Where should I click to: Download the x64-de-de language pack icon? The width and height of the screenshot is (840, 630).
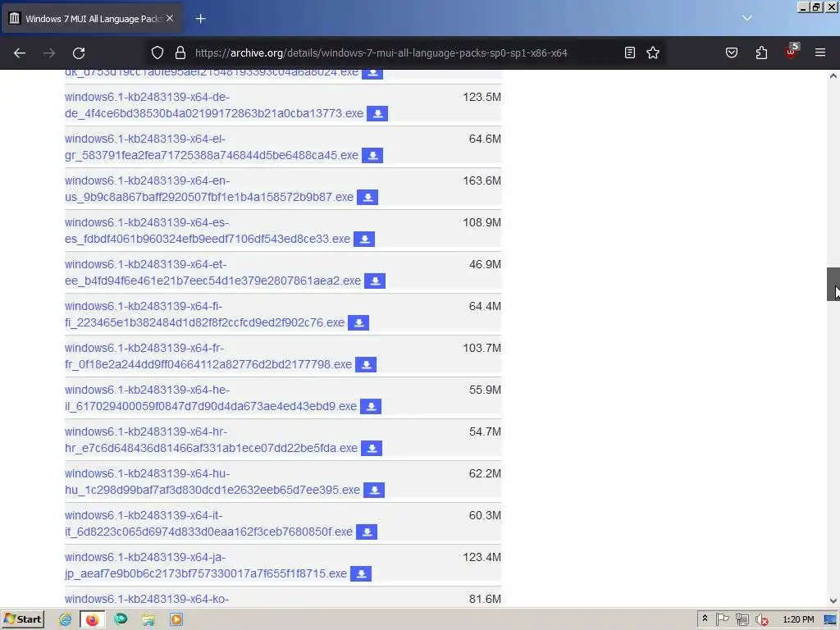(377, 113)
